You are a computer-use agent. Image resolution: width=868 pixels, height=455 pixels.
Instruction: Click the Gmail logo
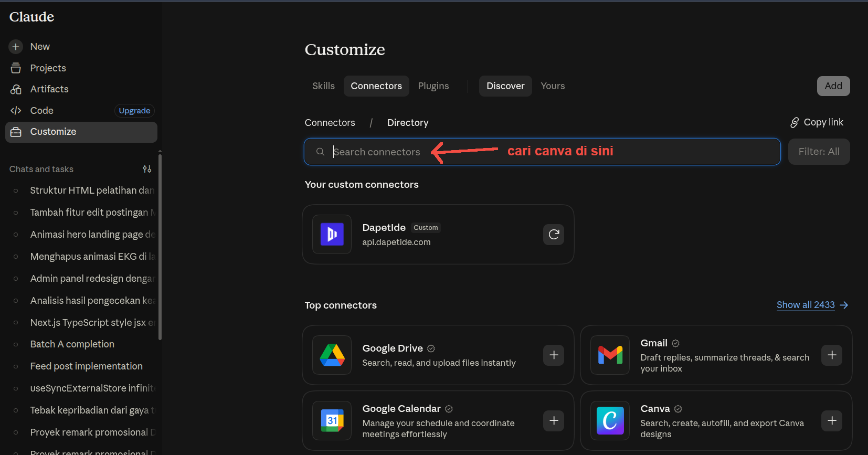pyautogui.click(x=610, y=355)
